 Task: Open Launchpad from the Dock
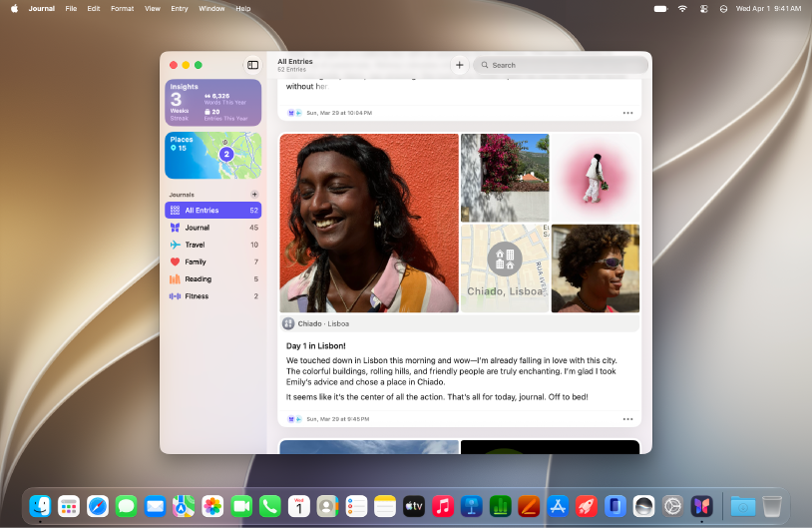(69, 506)
